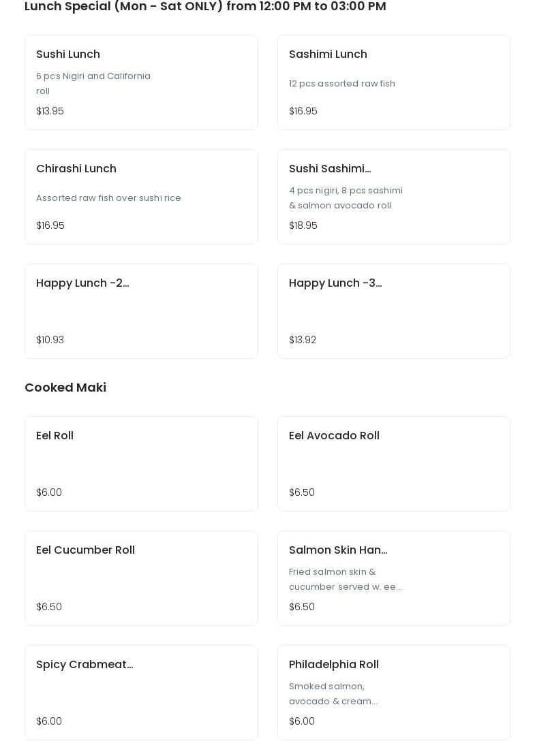This screenshot has height=756, width=535.
Task: Open the Eel Avocado Roll card
Action: pos(393,464)
